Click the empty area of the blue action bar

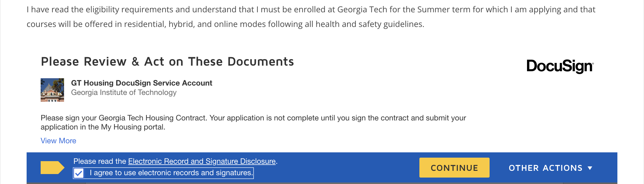pyautogui.click(x=336, y=168)
